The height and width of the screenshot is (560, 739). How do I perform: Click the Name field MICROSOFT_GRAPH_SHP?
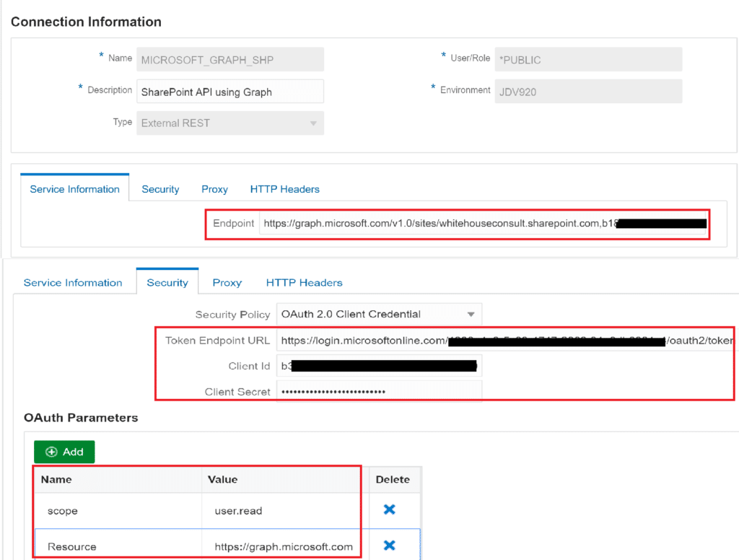[230, 59]
